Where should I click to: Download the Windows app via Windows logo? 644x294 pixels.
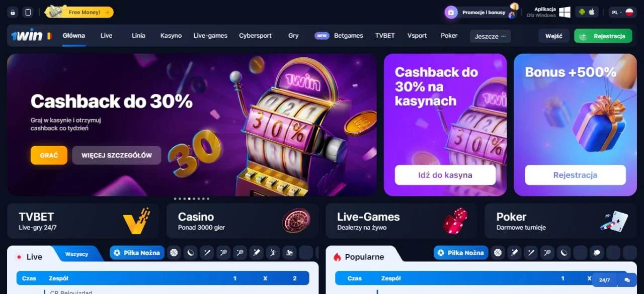pos(565,12)
